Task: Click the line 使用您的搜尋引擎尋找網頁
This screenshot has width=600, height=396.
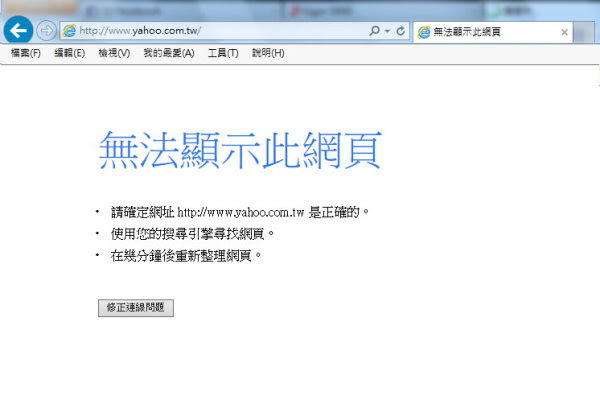Action: pyautogui.click(x=192, y=233)
